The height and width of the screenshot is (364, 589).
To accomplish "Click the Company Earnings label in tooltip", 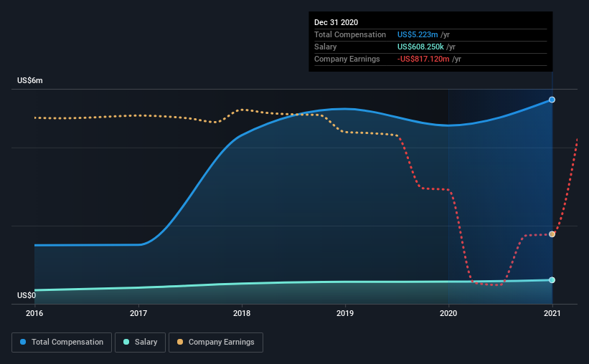I will (347, 59).
